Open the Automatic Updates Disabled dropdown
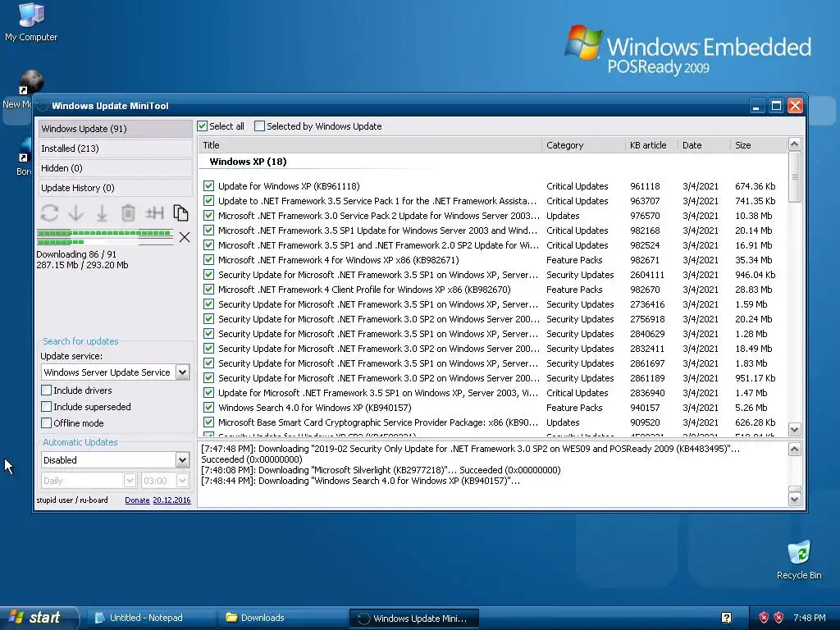This screenshot has width=840, height=630. (183, 460)
